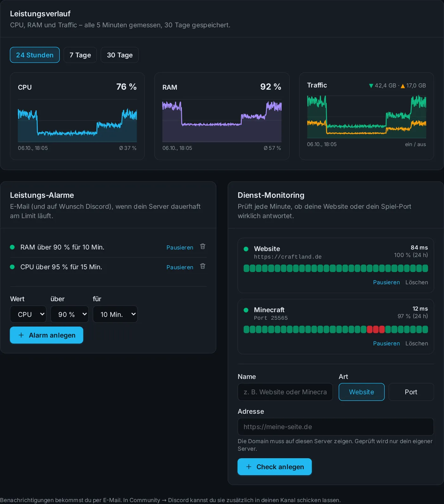Delete the Website check via Löschen
Viewport: 444px width, 504px height.
(x=417, y=282)
